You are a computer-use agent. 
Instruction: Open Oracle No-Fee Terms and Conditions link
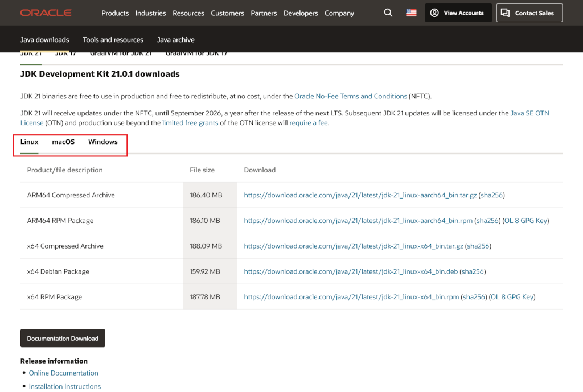pyautogui.click(x=351, y=96)
